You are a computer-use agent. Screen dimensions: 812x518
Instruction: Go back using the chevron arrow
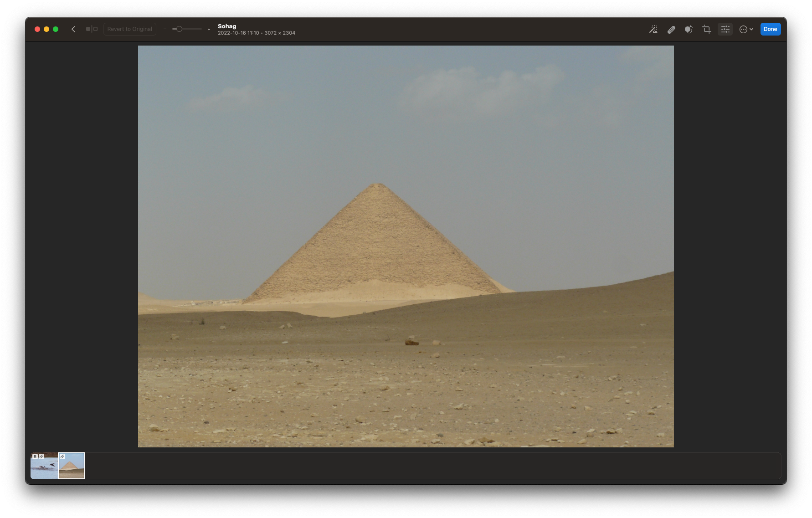[x=73, y=29]
